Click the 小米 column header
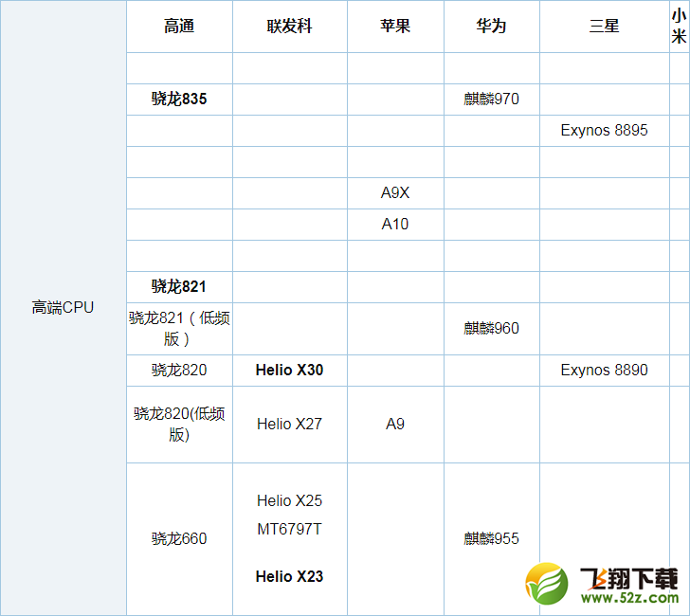Viewport: 690px width, 616px height. pos(679,27)
